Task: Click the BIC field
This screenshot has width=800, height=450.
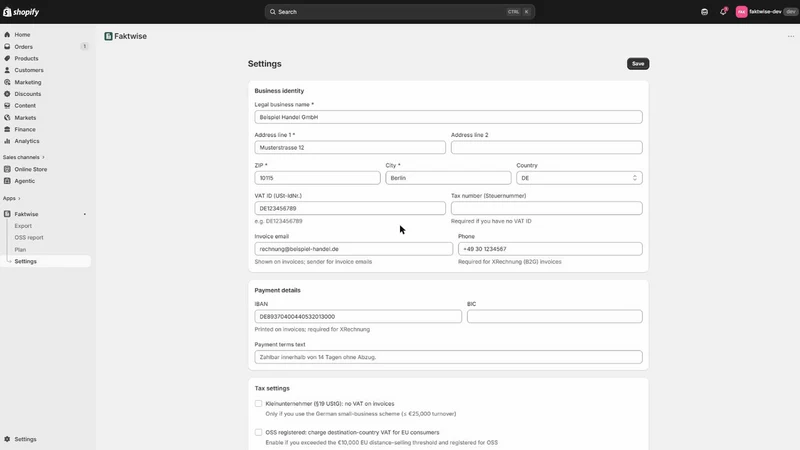Action: pos(555,316)
